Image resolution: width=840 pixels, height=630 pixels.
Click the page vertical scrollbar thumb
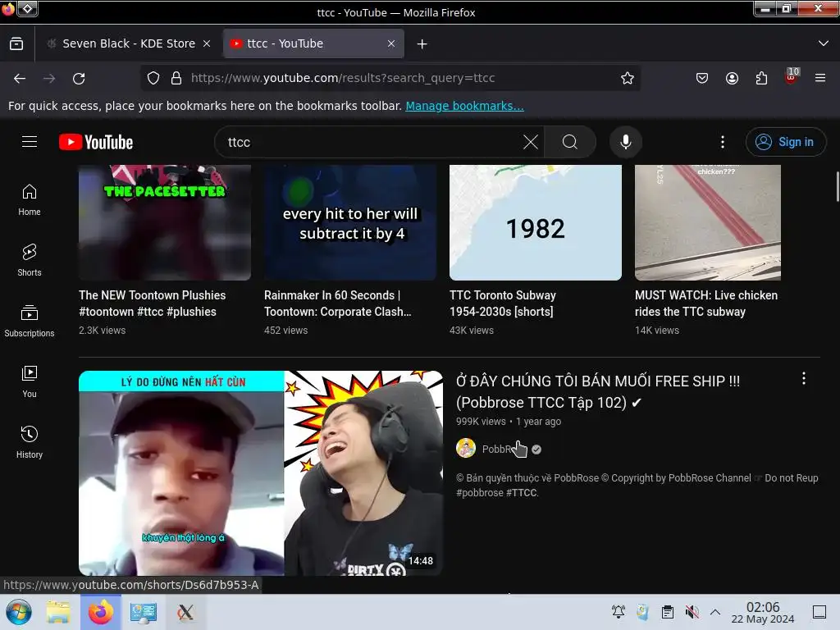[x=837, y=186]
